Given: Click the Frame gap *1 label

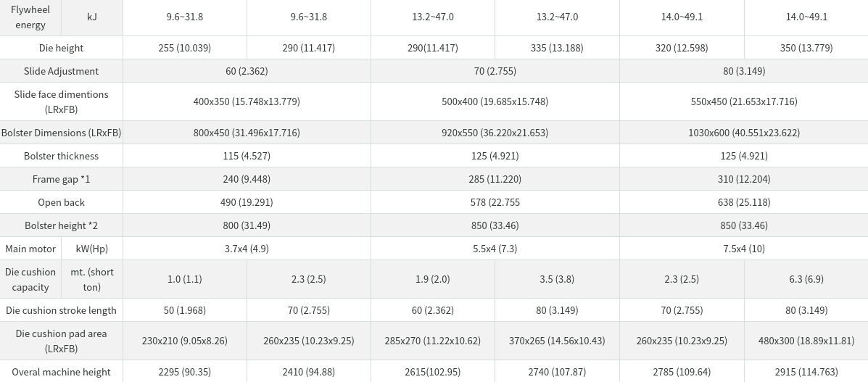Looking at the screenshot, I should coord(62,179).
